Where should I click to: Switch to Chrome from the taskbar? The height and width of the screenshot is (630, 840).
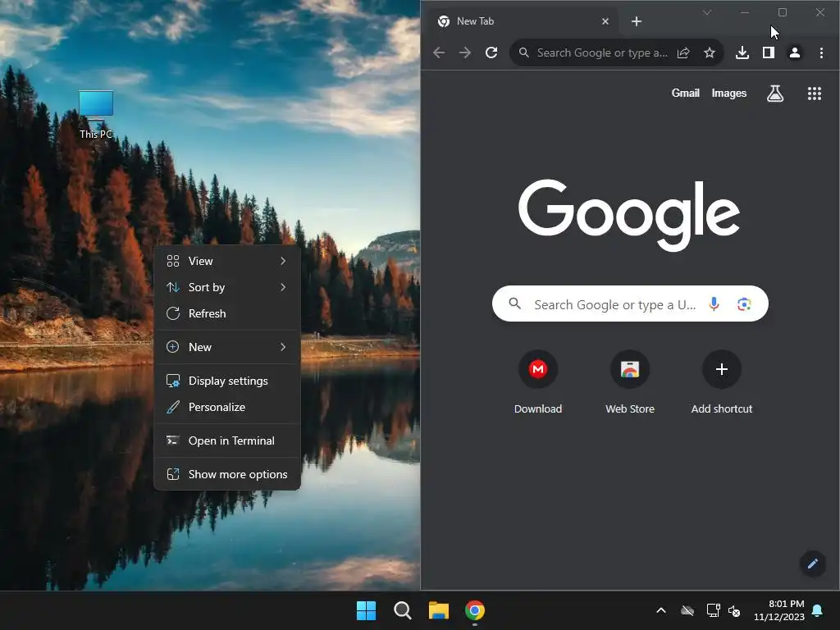coord(475,610)
